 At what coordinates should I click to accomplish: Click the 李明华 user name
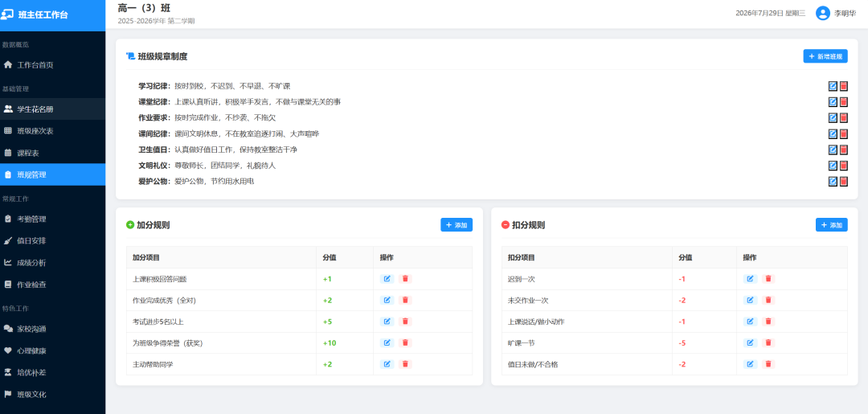[x=845, y=14]
